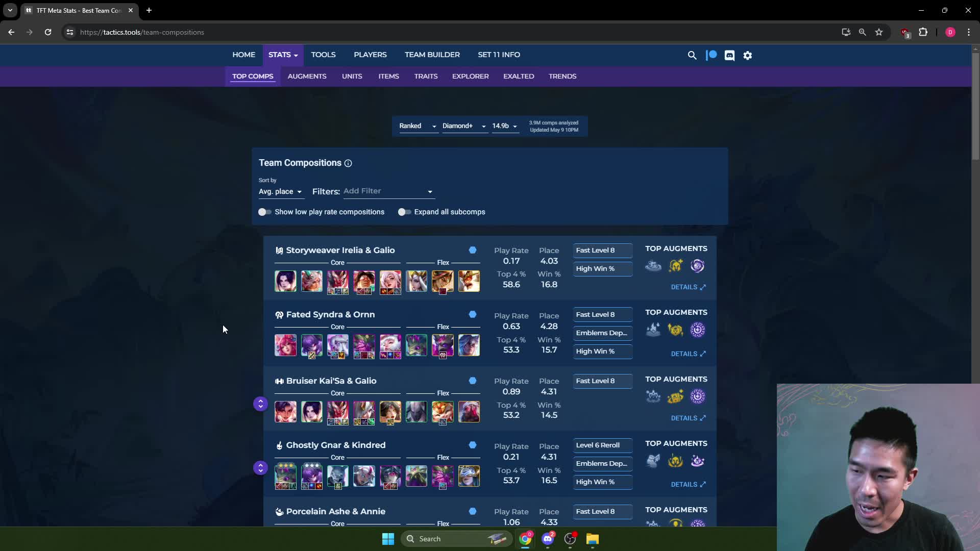Click blue hexagon badge on Fated Syndra row
Screen dimensions: 980x551
pyautogui.click(x=473, y=314)
